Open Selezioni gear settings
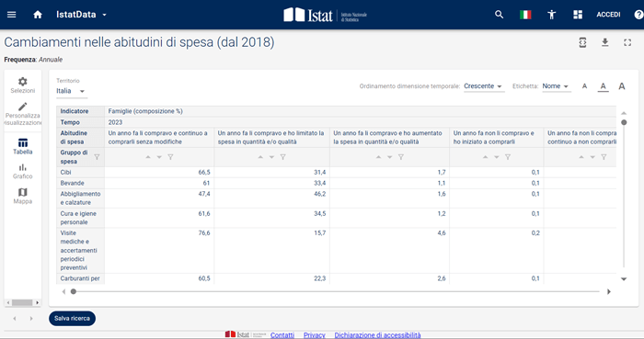The height and width of the screenshot is (339, 644). 23,85
